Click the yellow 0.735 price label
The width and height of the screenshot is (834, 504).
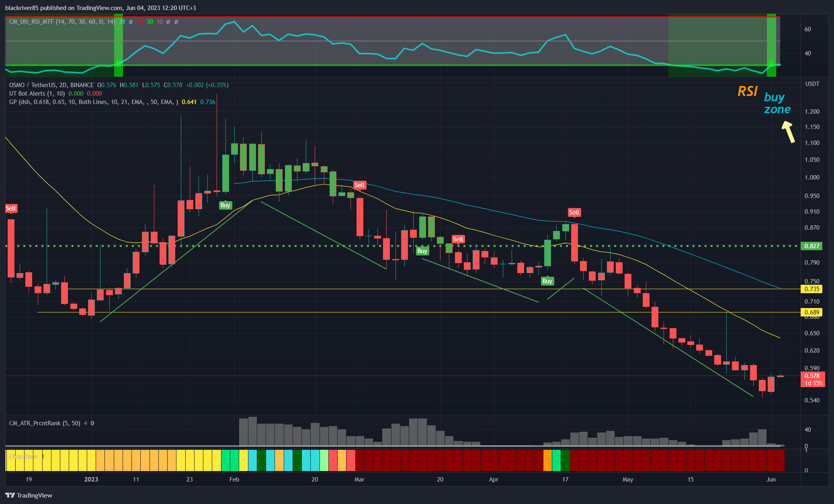pyautogui.click(x=811, y=289)
